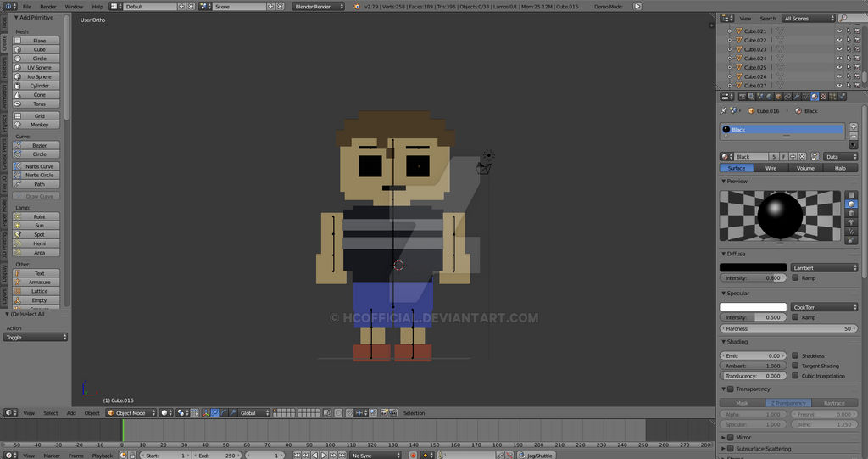Toggle visibility of Cube.024 in outliner
This screenshot has height=459, width=868.
(x=838, y=59)
